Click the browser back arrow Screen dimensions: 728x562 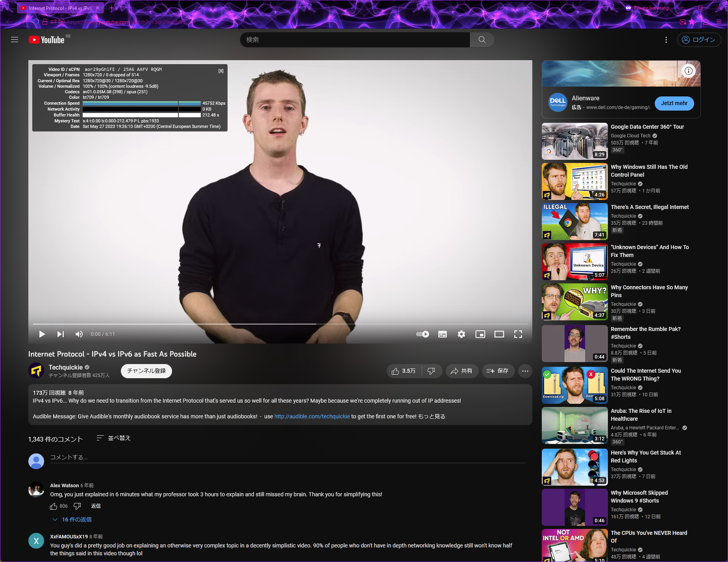9,22
